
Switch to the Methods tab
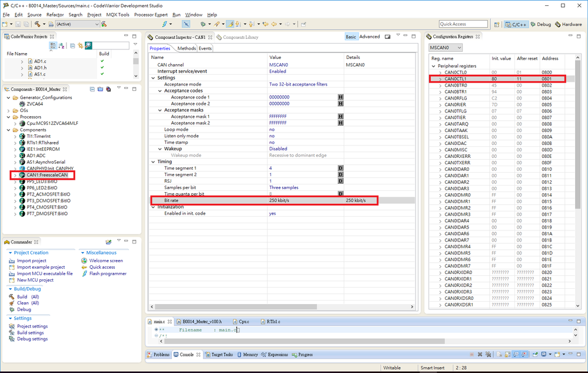187,48
